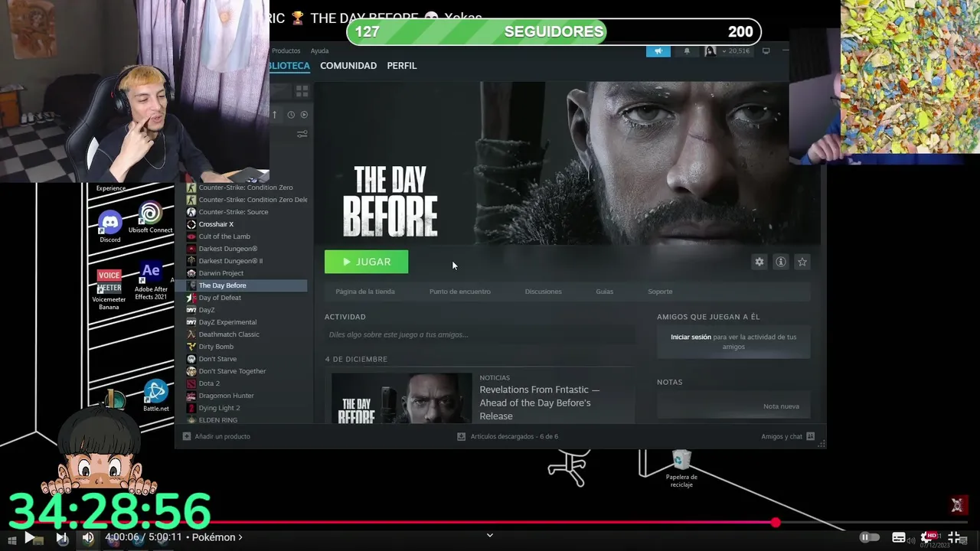Switch library to grid view icon
Screen dimensions: 980x551
(302, 91)
